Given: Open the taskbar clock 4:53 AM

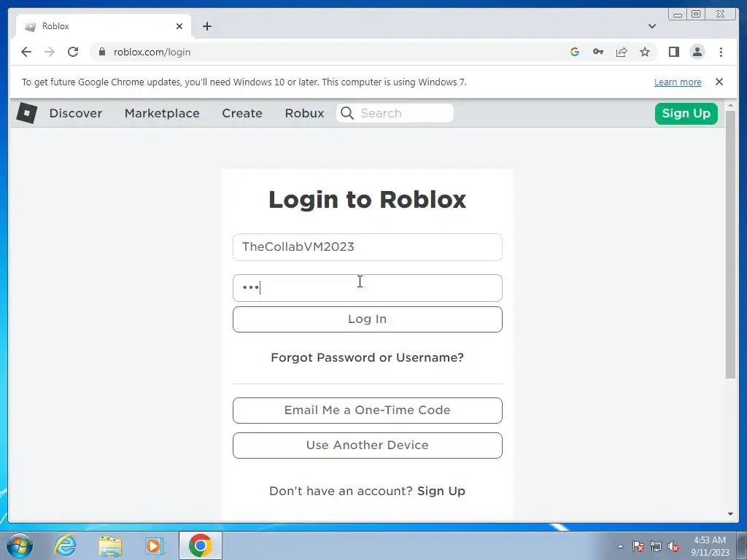Looking at the screenshot, I should click(x=710, y=546).
